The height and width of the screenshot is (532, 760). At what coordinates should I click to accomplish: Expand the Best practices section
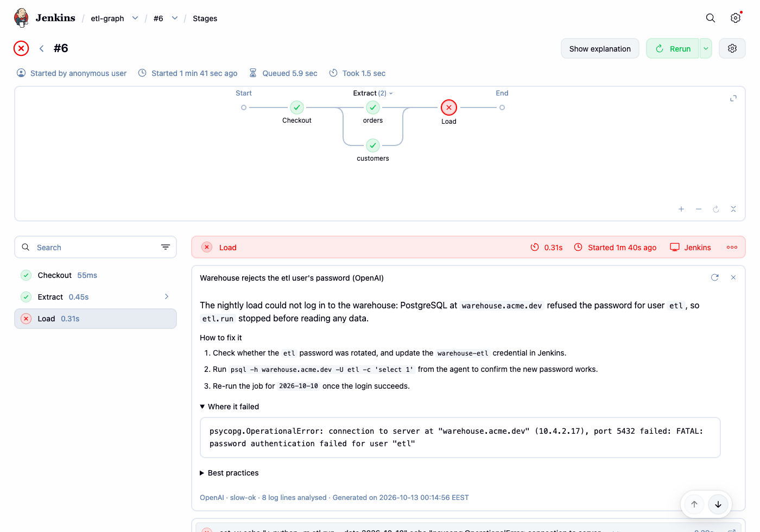point(230,473)
